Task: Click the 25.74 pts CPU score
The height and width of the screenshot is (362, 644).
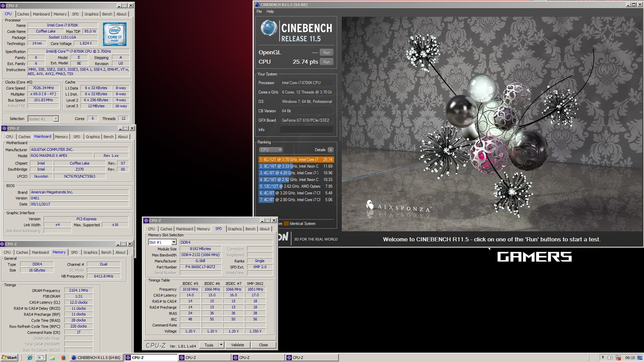Action: (305, 62)
